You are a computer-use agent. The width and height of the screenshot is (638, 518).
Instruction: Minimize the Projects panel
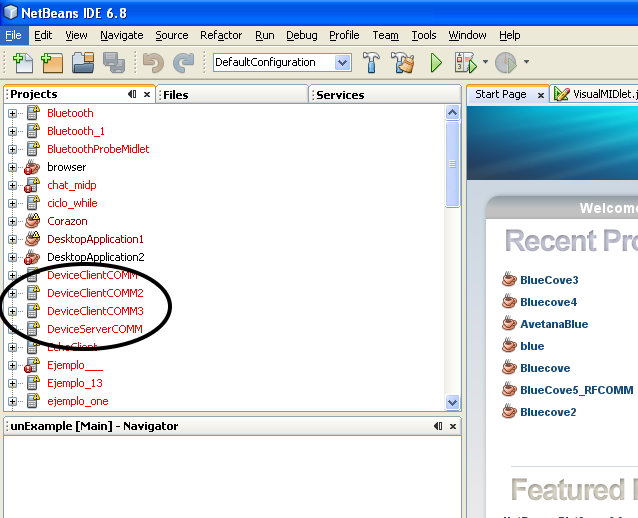[x=132, y=94]
